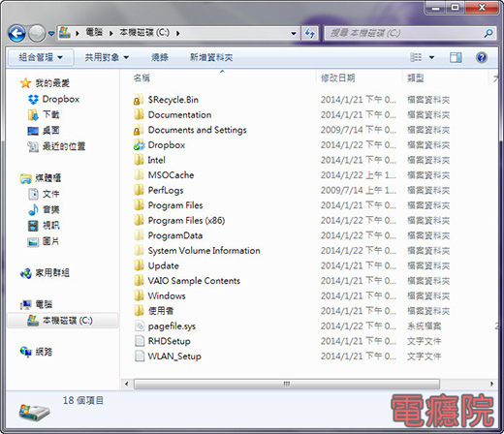Expand the address bar history dropdown
The width and height of the screenshot is (504, 434).
coord(294,33)
